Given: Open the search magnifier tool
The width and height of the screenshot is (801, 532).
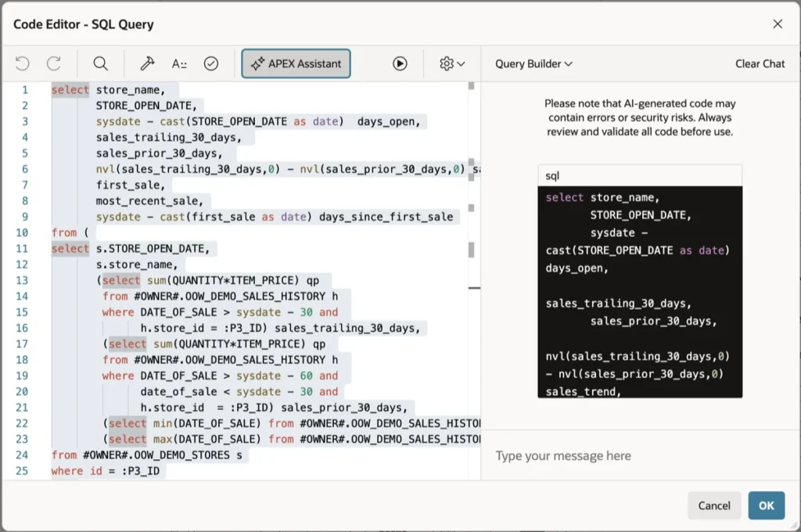Looking at the screenshot, I should (101, 63).
